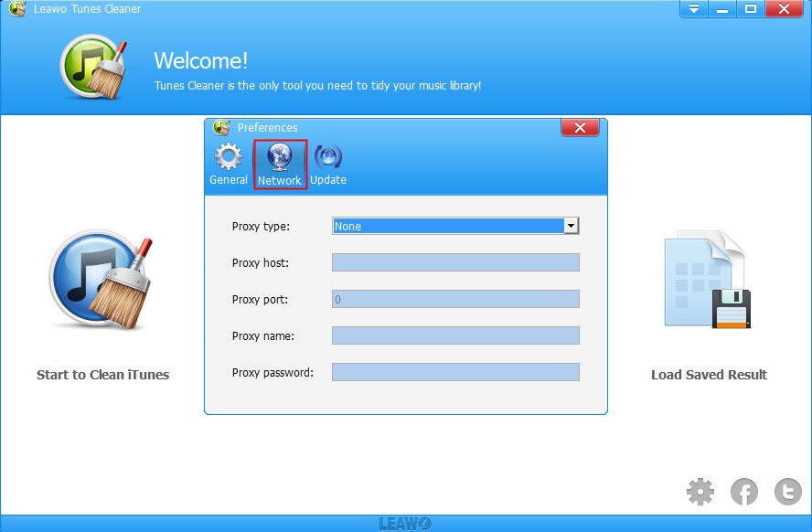Screen dimensions: 812x532
Task: Click the Load Saved Result file icon
Action: 708,280
